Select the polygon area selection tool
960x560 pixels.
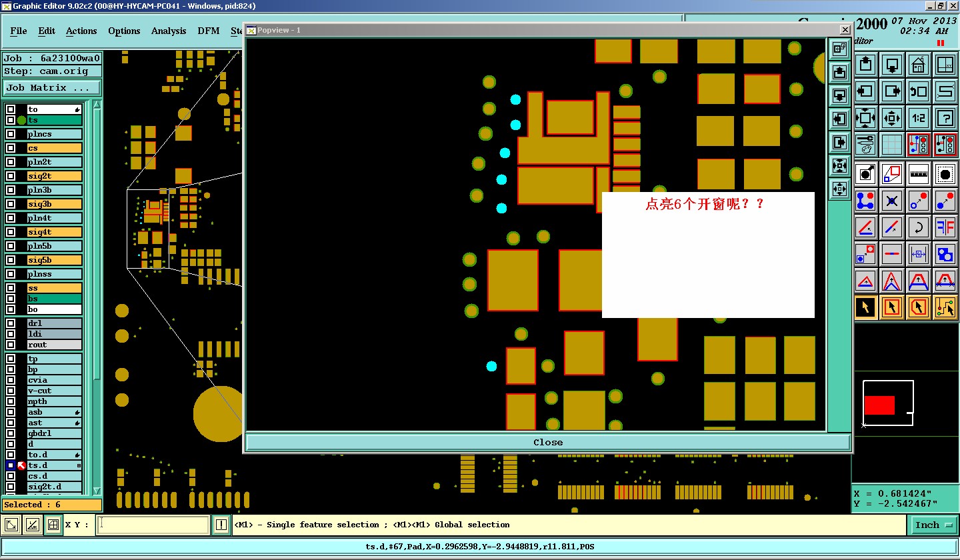click(x=919, y=307)
